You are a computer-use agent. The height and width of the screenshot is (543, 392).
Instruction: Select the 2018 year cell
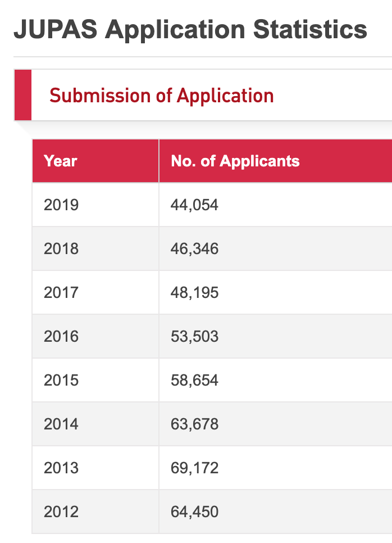(x=95, y=248)
